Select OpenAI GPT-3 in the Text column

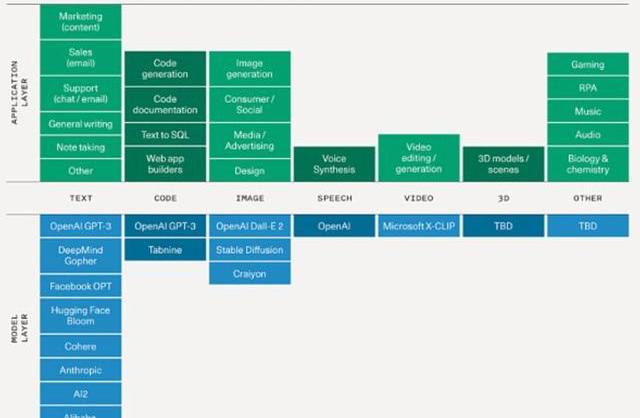(80, 226)
